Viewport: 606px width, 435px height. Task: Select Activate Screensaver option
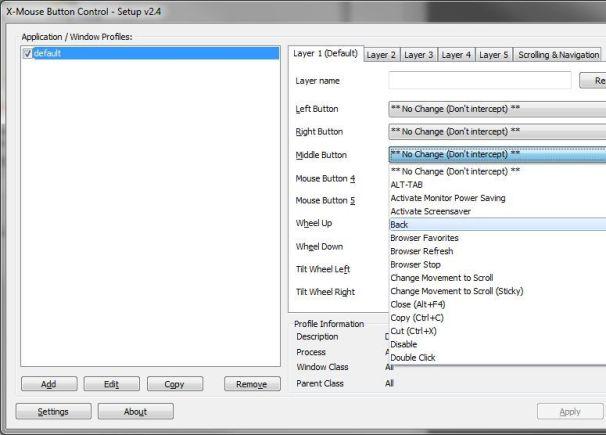pyautogui.click(x=497, y=211)
